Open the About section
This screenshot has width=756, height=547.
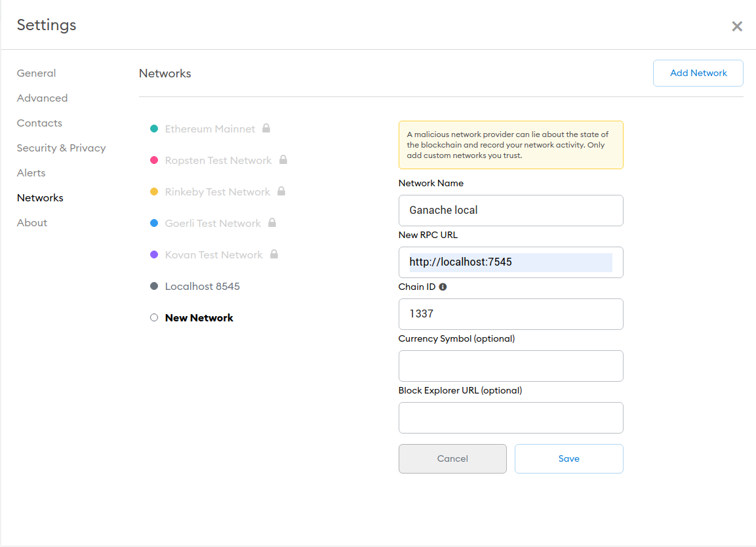click(x=32, y=223)
